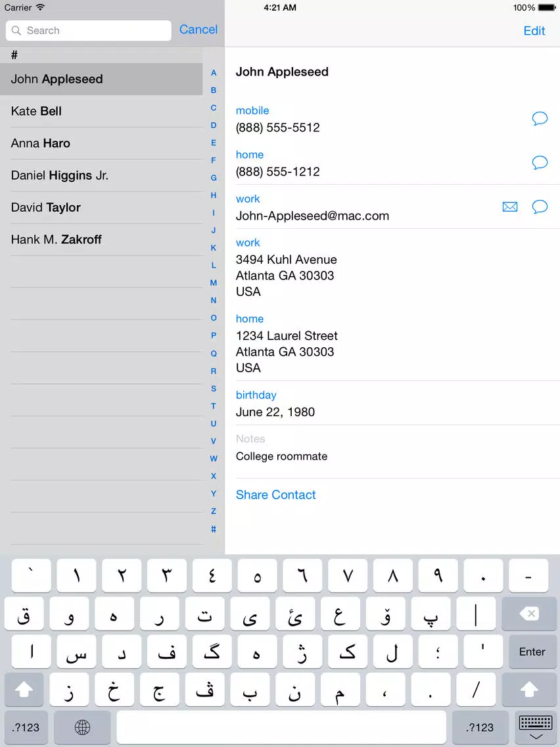Image resolution: width=560 pixels, height=747 pixels.
Task: Tap the vertical bar | key
Action: [476, 614]
